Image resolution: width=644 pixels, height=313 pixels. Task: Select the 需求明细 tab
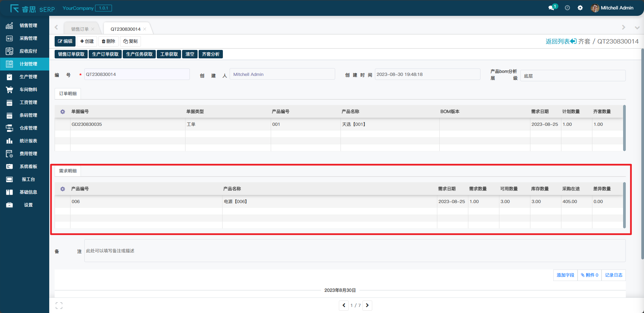pyautogui.click(x=68, y=171)
